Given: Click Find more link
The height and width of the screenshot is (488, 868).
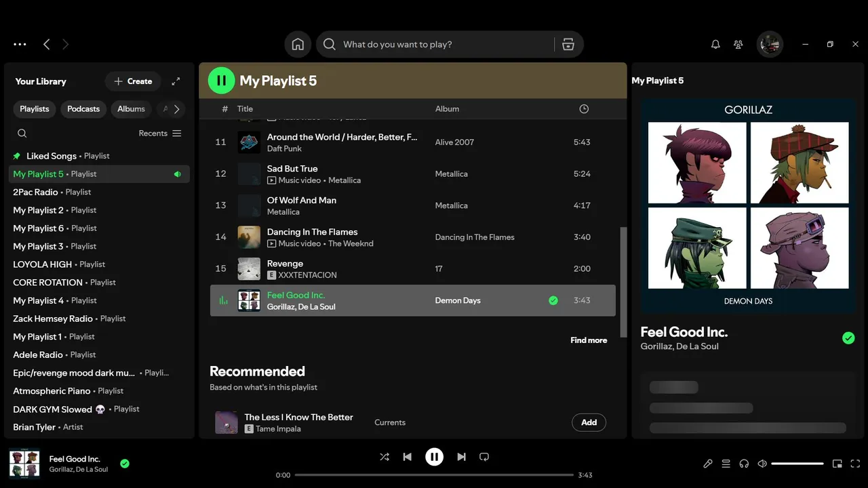Looking at the screenshot, I should coord(589,340).
